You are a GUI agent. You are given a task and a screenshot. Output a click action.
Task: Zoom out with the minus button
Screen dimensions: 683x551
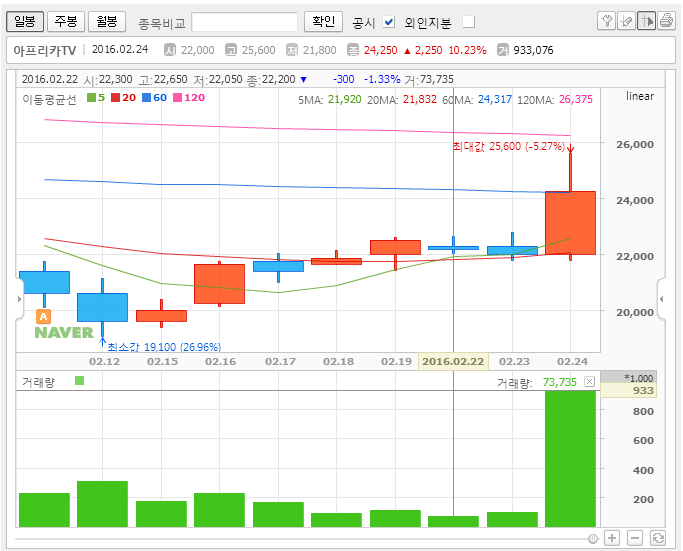(635, 538)
